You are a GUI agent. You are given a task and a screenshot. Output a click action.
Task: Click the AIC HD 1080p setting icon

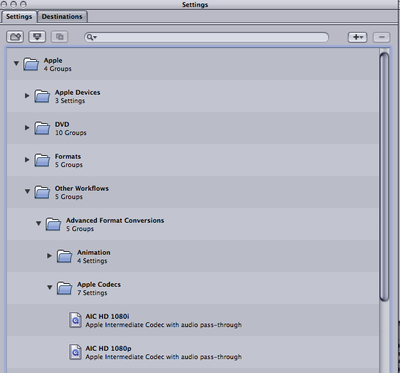coord(75,352)
